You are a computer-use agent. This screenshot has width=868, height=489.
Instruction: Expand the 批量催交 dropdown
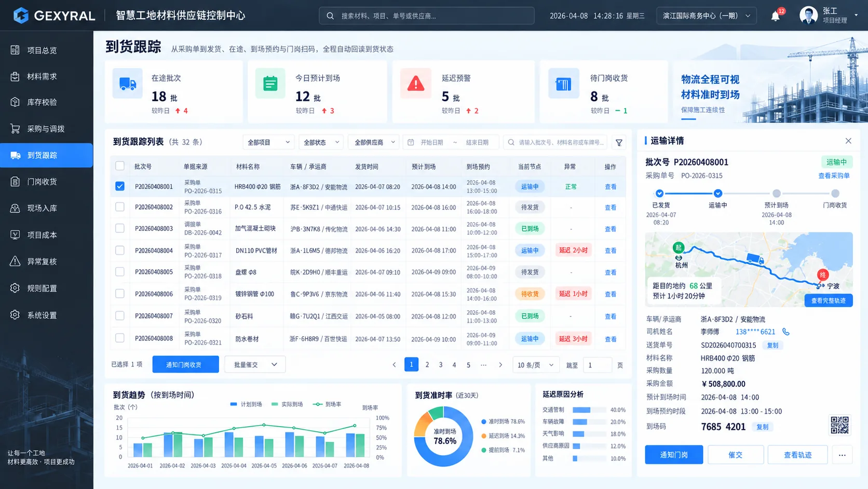255,365
